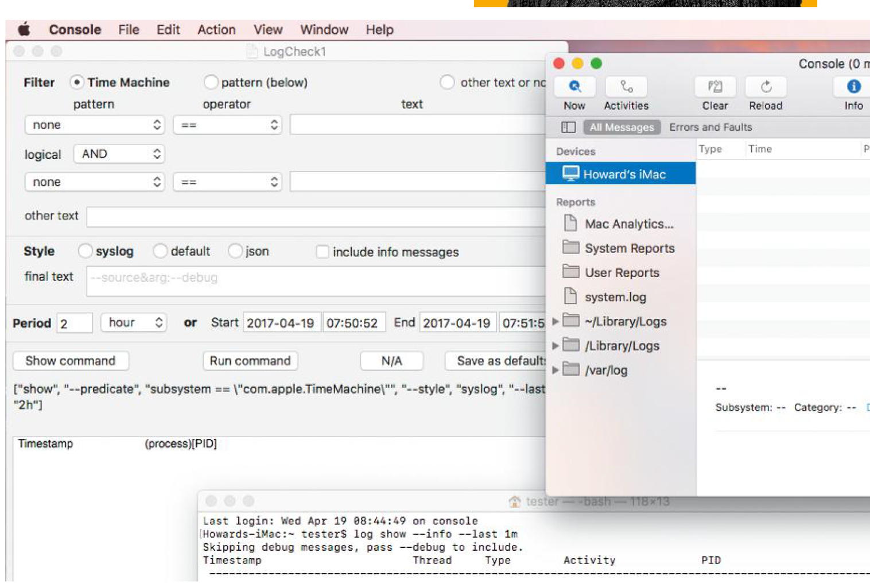870x588 pixels.
Task: Click the Save as defaults button
Action: (495, 361)
